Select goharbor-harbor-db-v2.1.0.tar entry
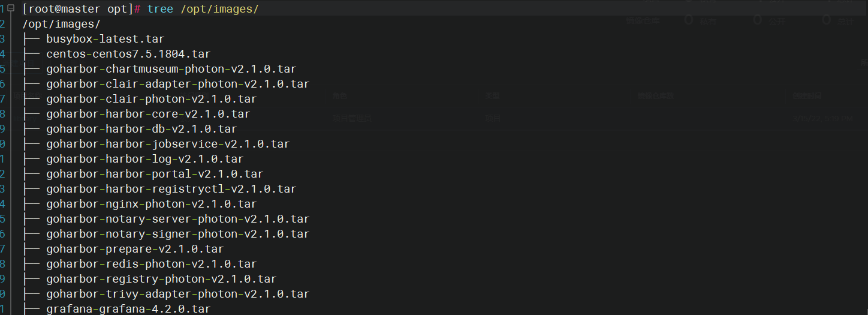The image size is (868, 315). click(x=141, y=129)
